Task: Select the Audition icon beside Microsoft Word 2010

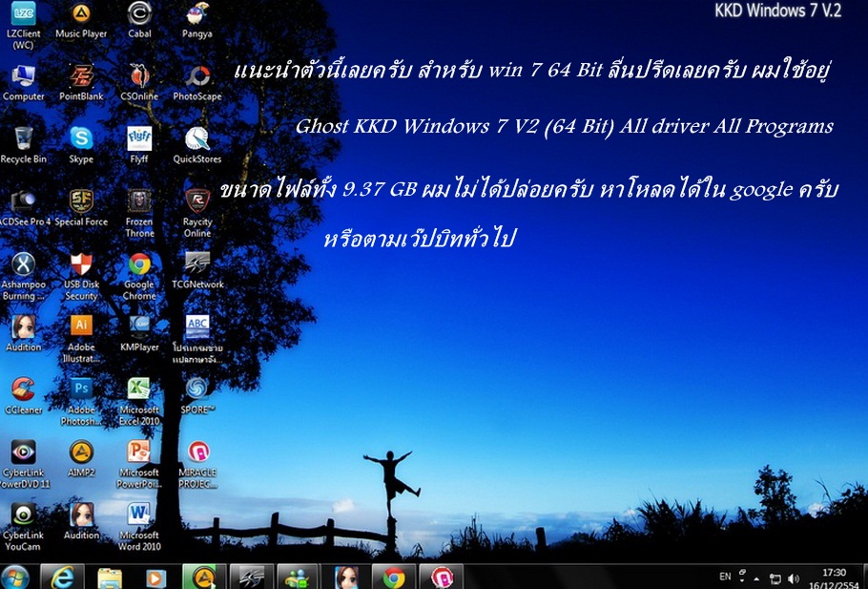Action: (x=81, y=521)
